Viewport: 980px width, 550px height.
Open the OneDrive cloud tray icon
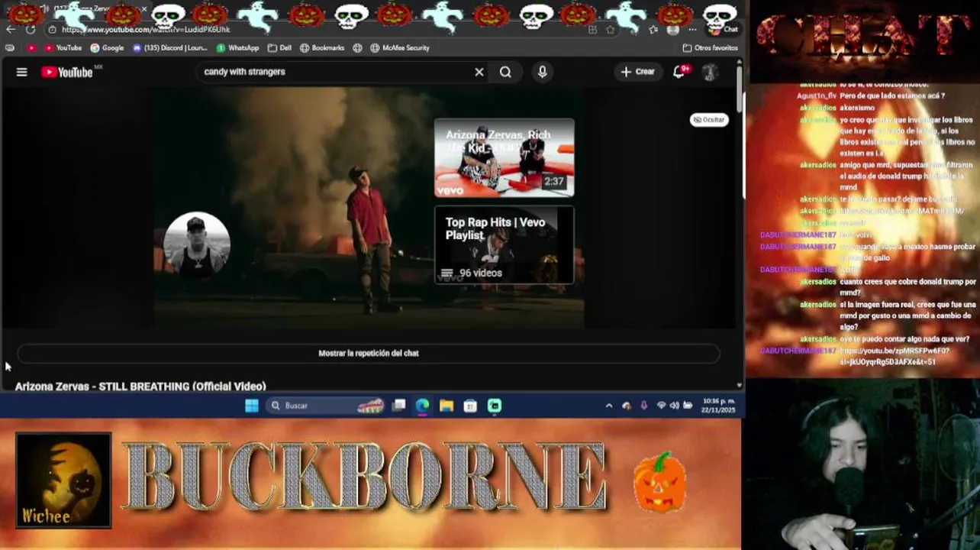click(x=627, y=406)
